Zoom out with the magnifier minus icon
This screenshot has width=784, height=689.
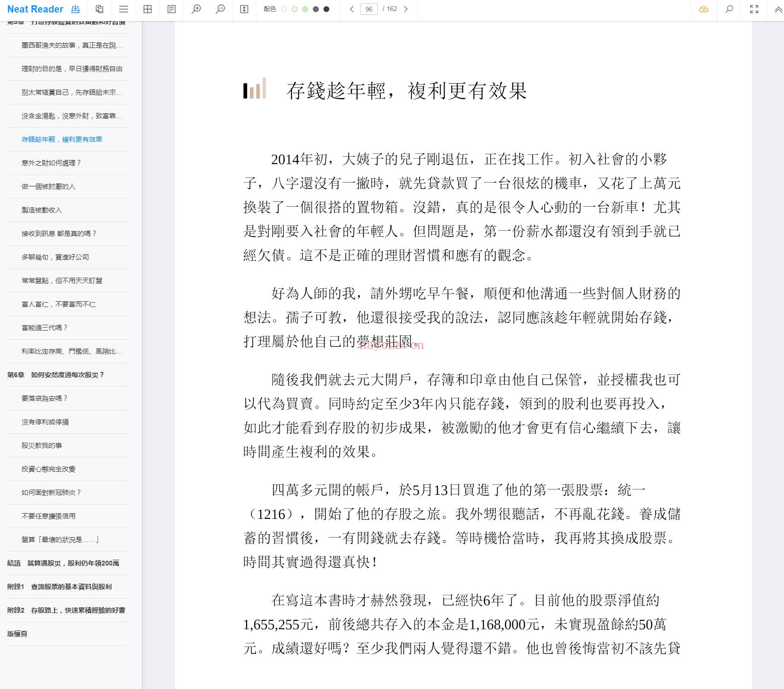220,9
